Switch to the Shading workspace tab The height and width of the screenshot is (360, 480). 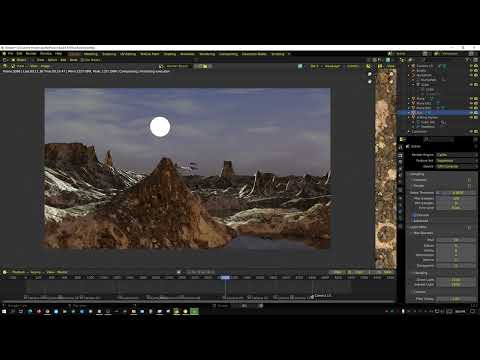[170, 54]
